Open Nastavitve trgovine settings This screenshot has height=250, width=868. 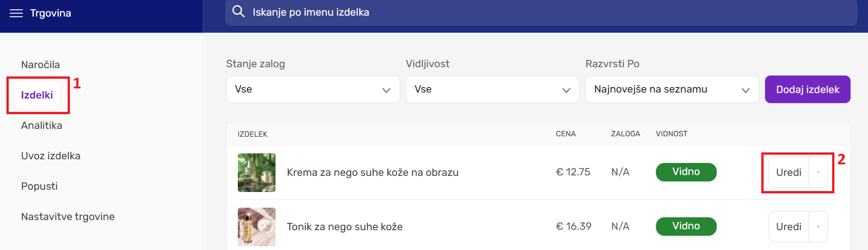(68, 216)
